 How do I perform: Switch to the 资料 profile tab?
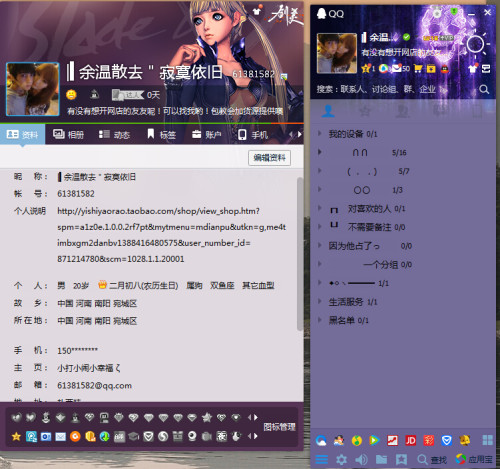click(x=22, y=135)
